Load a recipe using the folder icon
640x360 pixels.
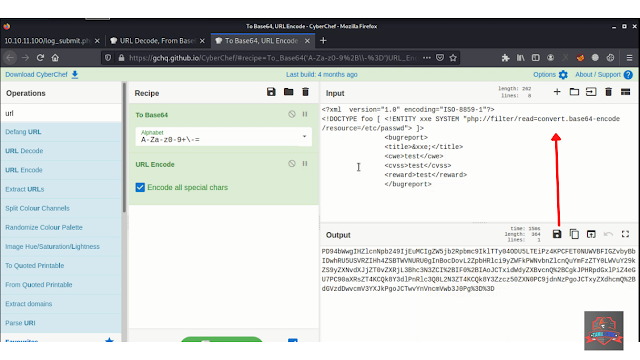point(289,92)
